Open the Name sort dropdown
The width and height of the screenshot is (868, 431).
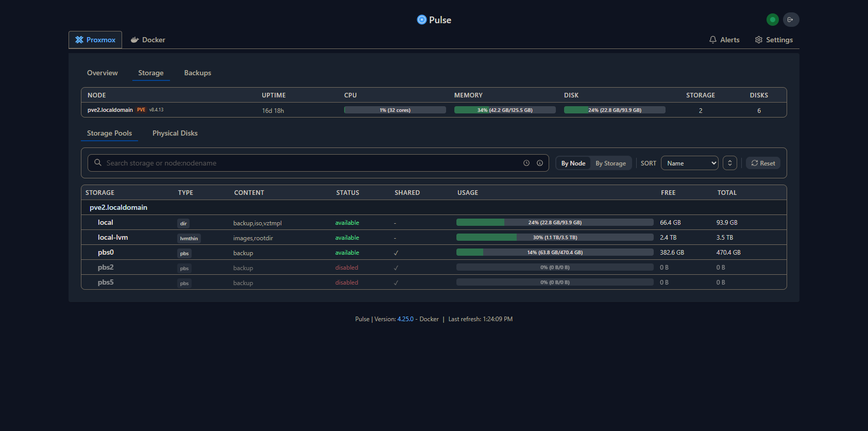coord(689,163)
